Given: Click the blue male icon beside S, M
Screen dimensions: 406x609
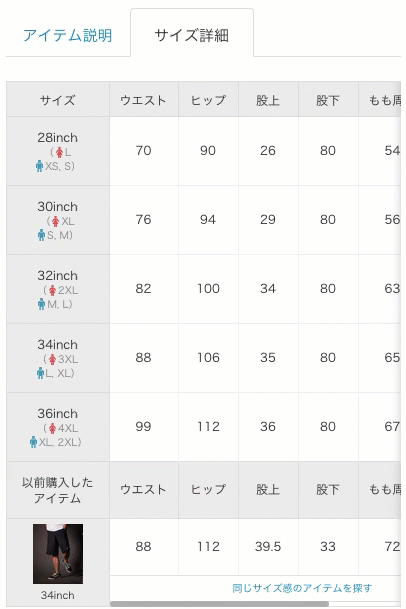Looking at the screenshot, I should (x=42, y=235).
